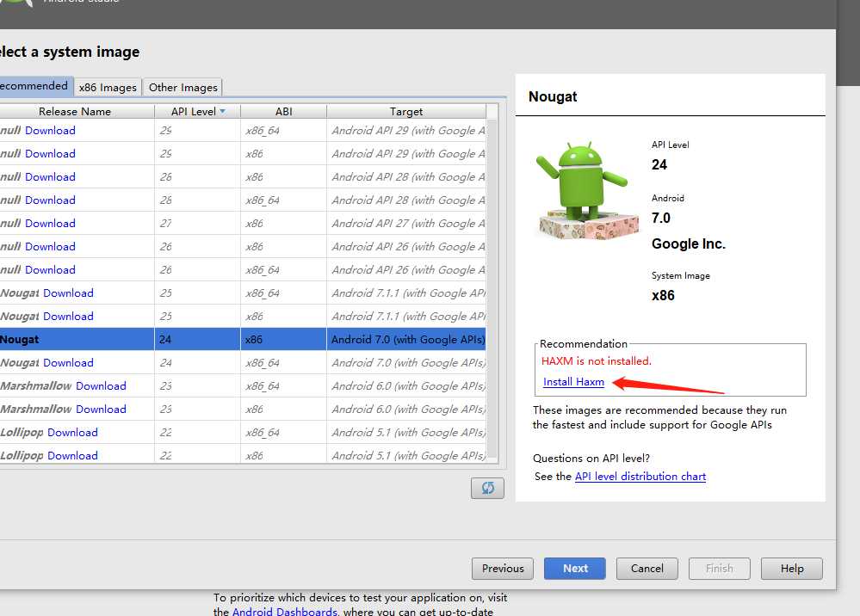Download Lollipop x86_64 system image

click(72, 433)
